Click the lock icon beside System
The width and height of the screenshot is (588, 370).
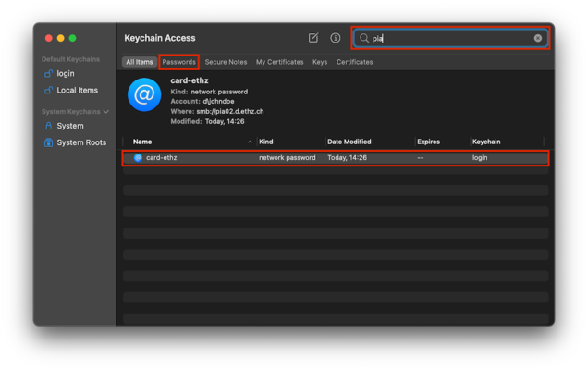coord(48,126)
